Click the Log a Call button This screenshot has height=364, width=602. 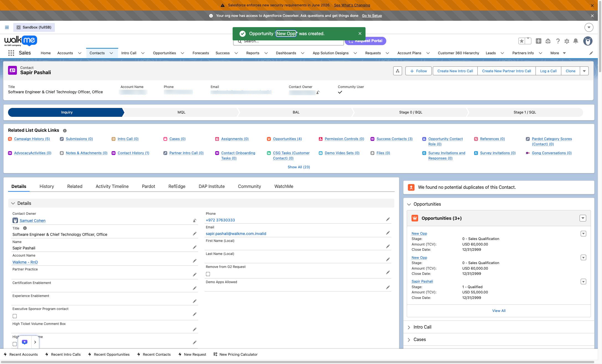point(548,71)
